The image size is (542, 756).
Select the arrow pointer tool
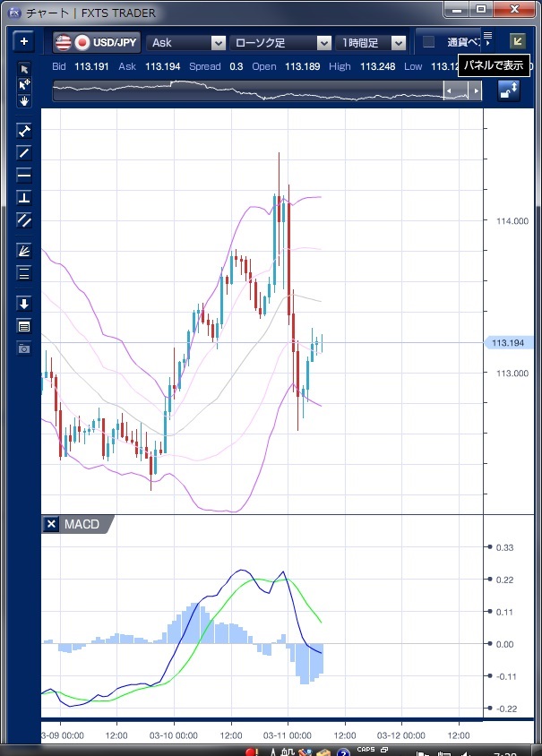click(x=24, y=69)
